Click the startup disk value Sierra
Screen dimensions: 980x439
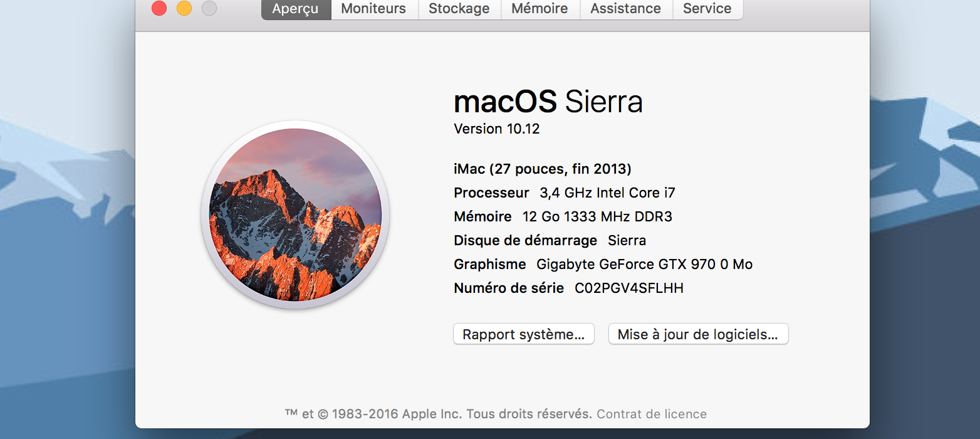pyautogui.click(x=627, y=241)
